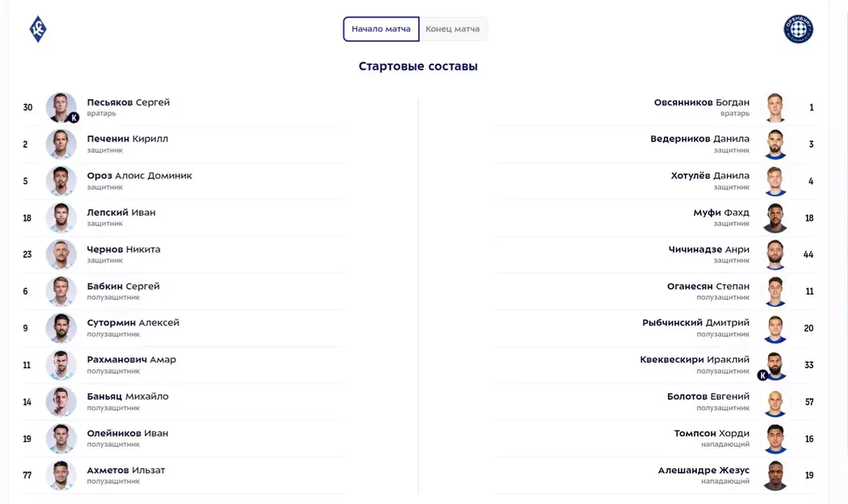The image size is (848, 504).
Task: Select Сутормин Алексей's name
Action: (x=133, y=322)
